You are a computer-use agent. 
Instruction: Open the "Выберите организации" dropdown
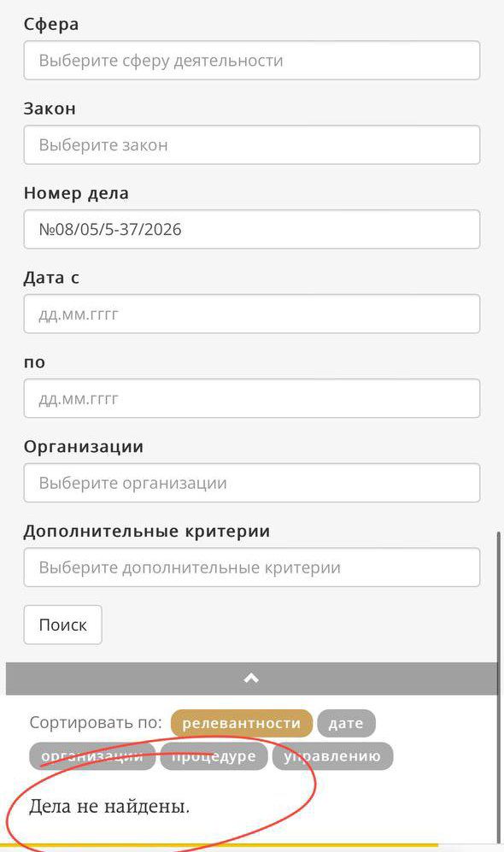click(x=252, y=482)
